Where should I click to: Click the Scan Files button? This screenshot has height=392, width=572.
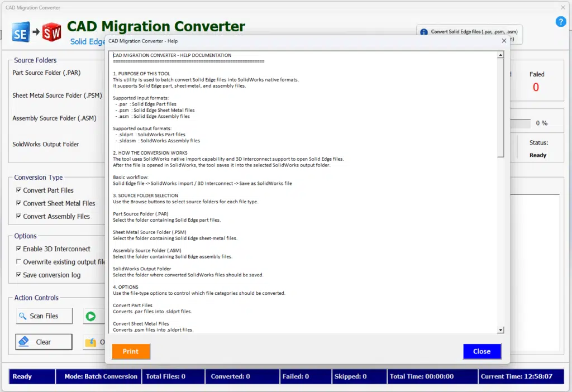(44, 316)
